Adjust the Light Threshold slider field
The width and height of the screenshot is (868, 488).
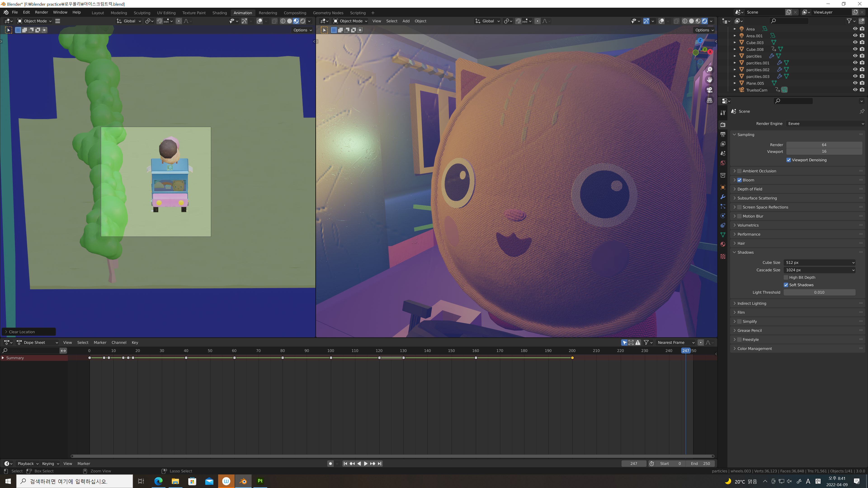pyautogui.click(x=819, y=292)
